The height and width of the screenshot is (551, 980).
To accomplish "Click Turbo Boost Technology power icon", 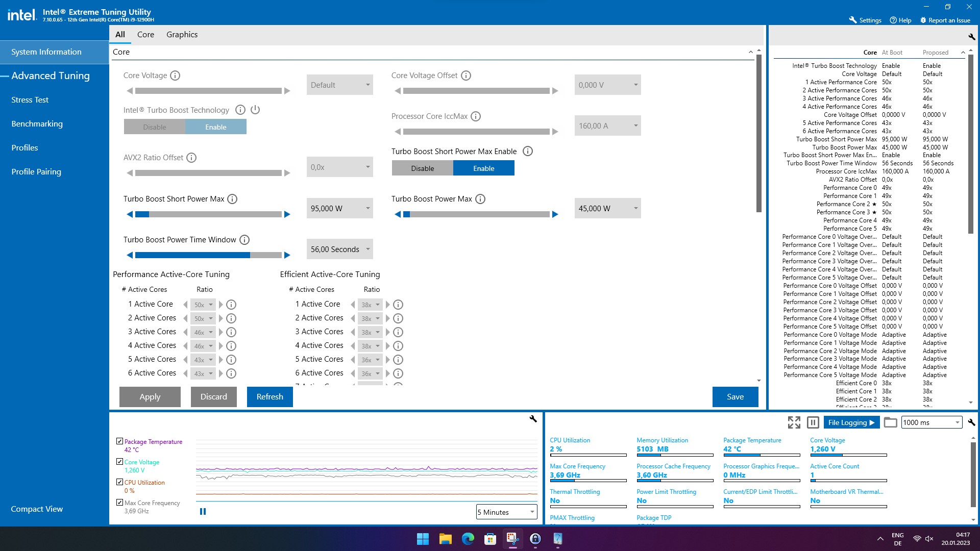I will click(x=255, y=110).
